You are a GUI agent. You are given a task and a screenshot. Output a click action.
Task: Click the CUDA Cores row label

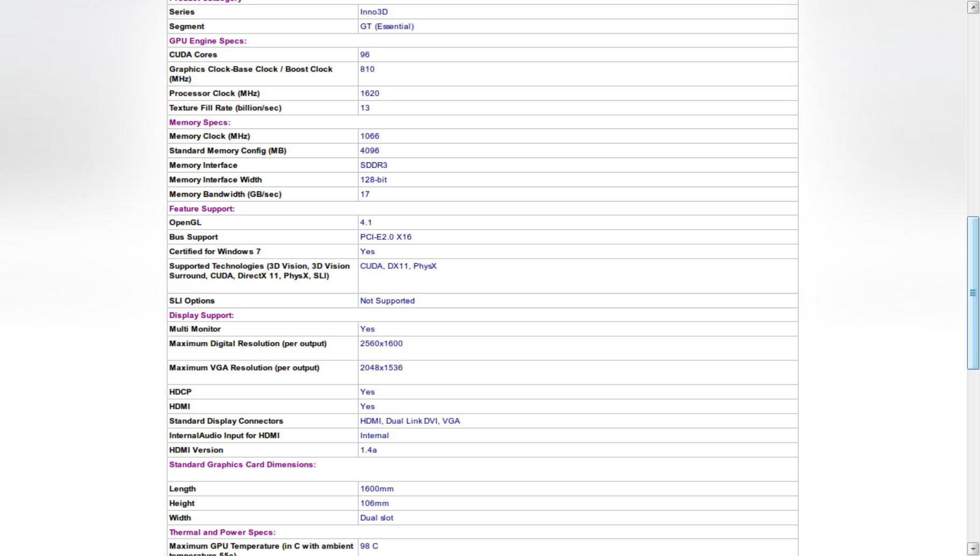click(x=193, y=55)
